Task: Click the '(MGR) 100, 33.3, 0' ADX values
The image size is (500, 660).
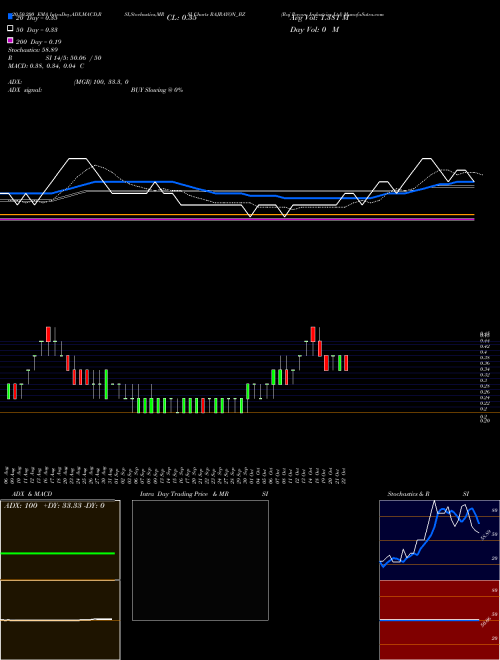Action: [101, 82]
